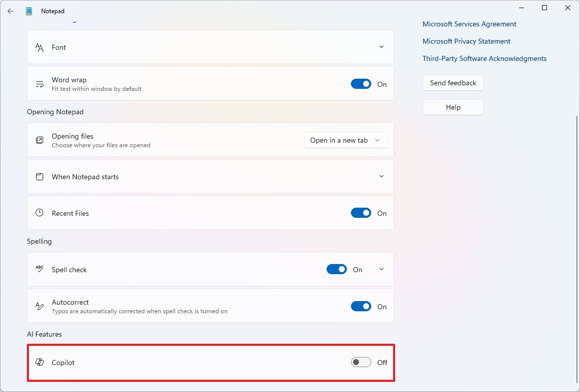Click the Recent Files clock icon
This screenshot has height=392, width=580.
[x=39, y=213]
